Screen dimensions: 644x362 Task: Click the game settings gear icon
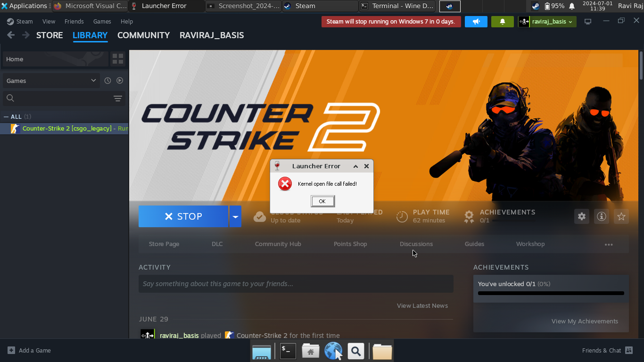click(x=581, y=216)
